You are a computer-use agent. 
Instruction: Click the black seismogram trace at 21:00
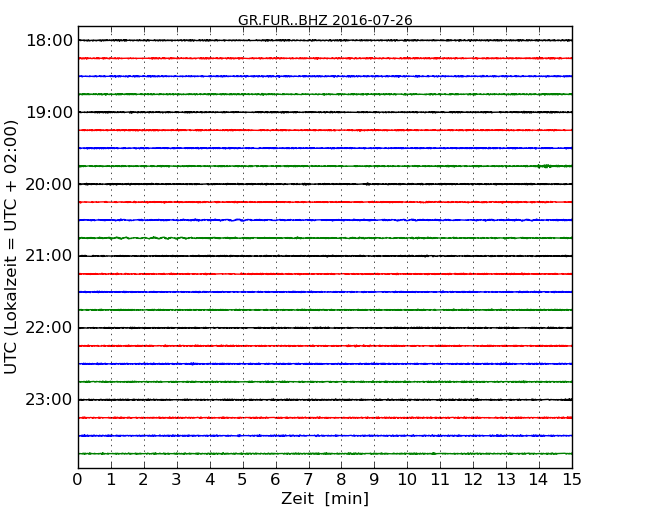pos(325,256)
